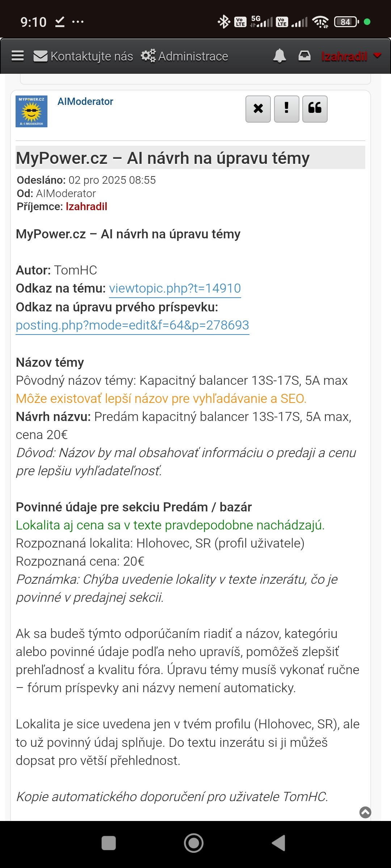Screen dimensions: 391x868
Task: Open the hamburger navigation menu
Action: point(17,56)
